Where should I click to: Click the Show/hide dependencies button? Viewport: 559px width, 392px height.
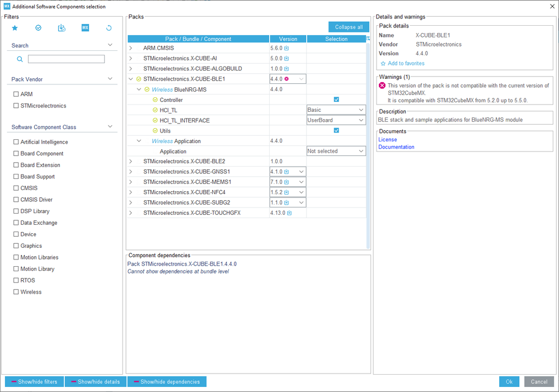167,382
